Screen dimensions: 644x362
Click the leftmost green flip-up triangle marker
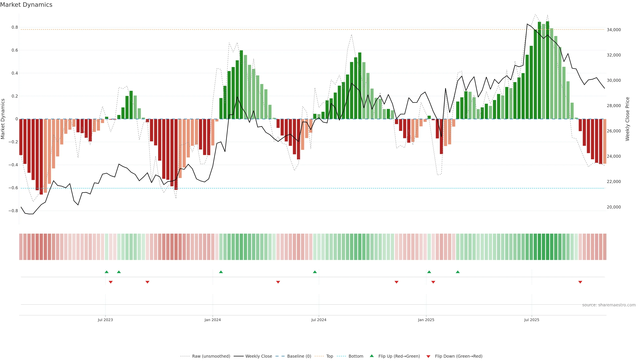tap(106, 272)
